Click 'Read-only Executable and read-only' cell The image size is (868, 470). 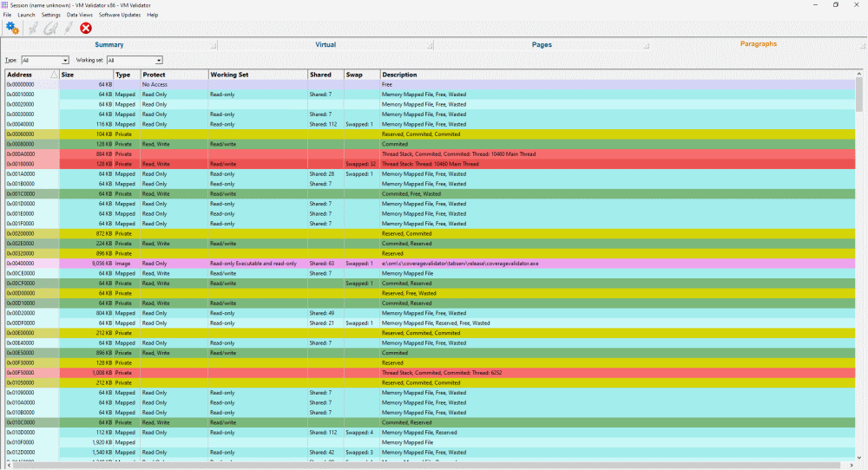258,264
